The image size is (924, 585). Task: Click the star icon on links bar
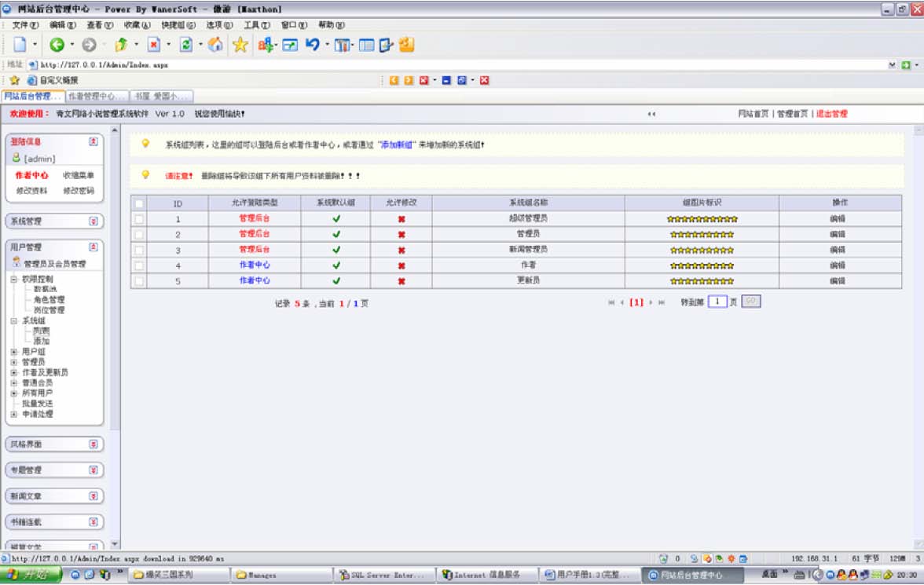[x=15, y=80]
